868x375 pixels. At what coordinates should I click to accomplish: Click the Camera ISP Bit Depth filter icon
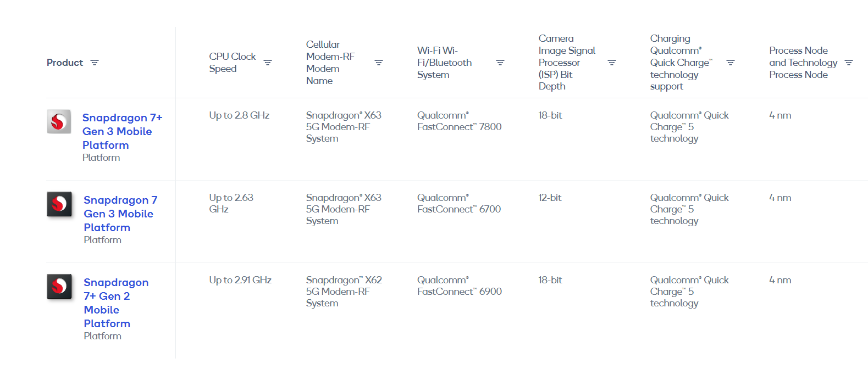[612, 63]
